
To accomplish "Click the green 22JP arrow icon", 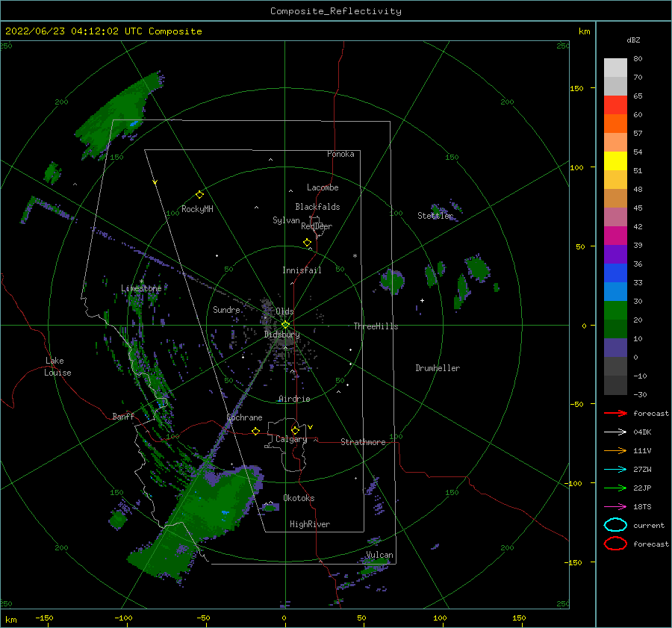I will (x=615, y=488).
